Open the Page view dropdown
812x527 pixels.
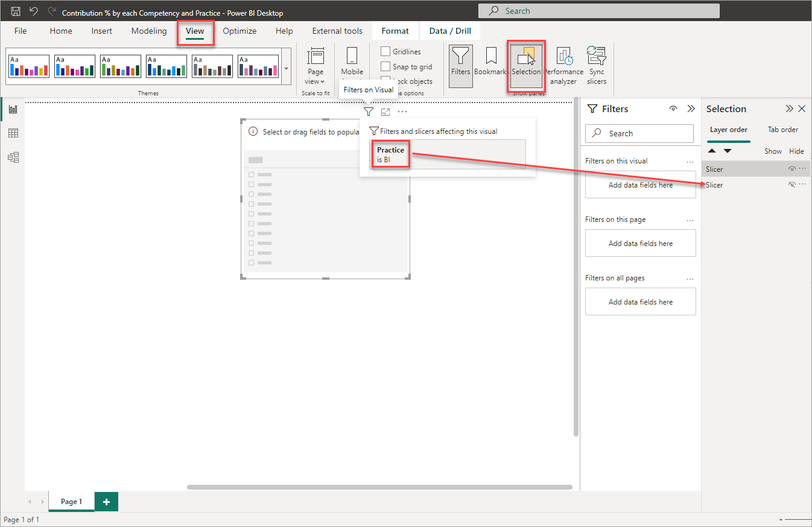(316, 66)
